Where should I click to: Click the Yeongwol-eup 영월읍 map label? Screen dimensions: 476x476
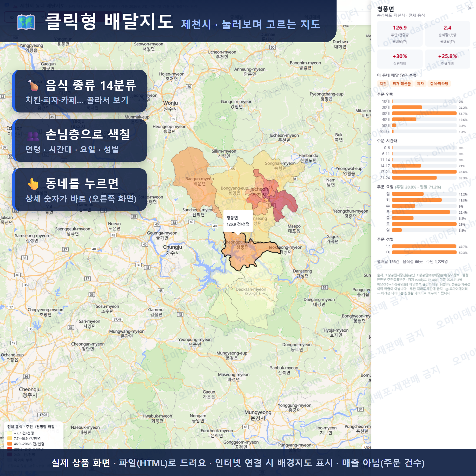[349, 171]
